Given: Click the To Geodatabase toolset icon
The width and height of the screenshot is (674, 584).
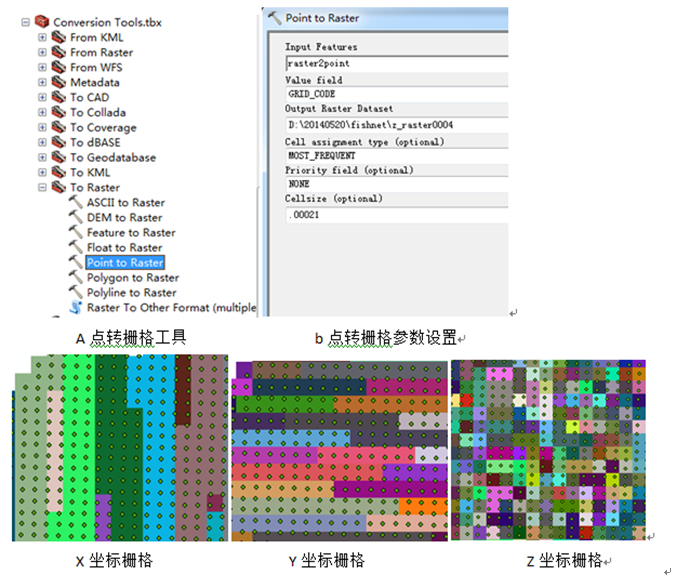Looking at the screenshot, I should [x=59, y=157].
